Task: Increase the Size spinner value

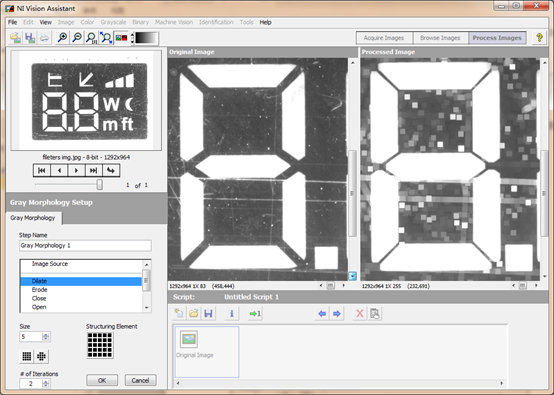Action: coord(46,335)
